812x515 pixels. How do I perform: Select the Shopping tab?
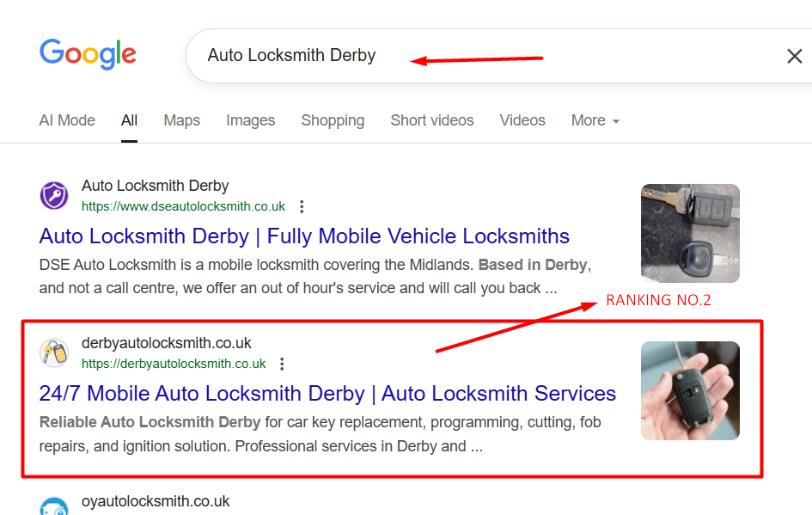(333, 120)
